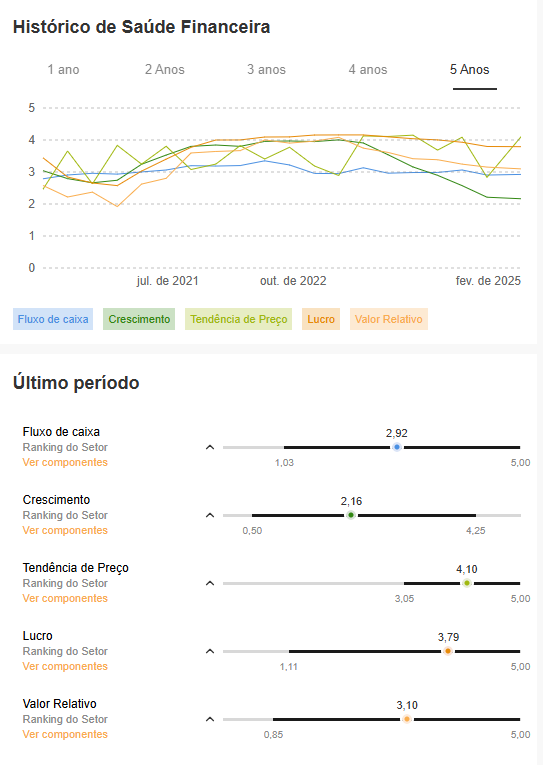
Task: Toggle the Fluxo de caixa legend series
Action: [53, 319]
